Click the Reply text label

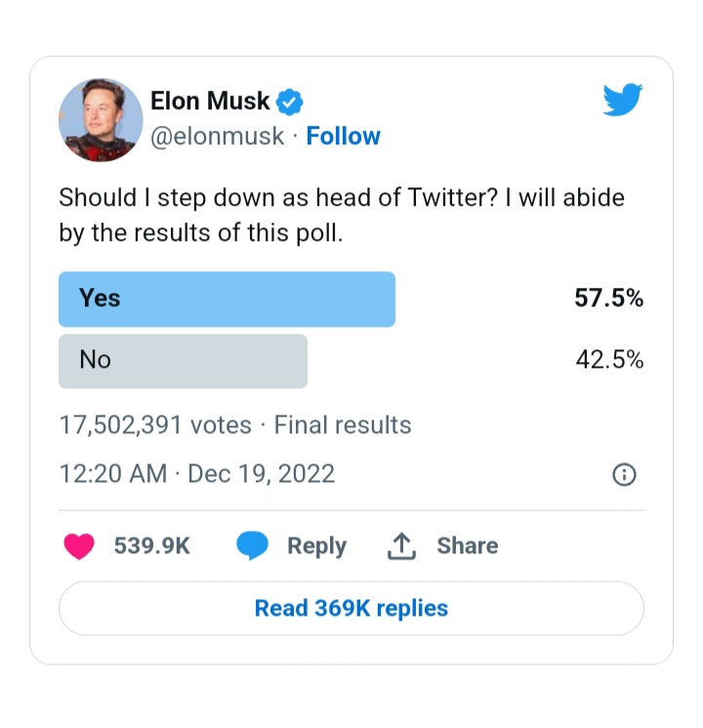point(317,546)
